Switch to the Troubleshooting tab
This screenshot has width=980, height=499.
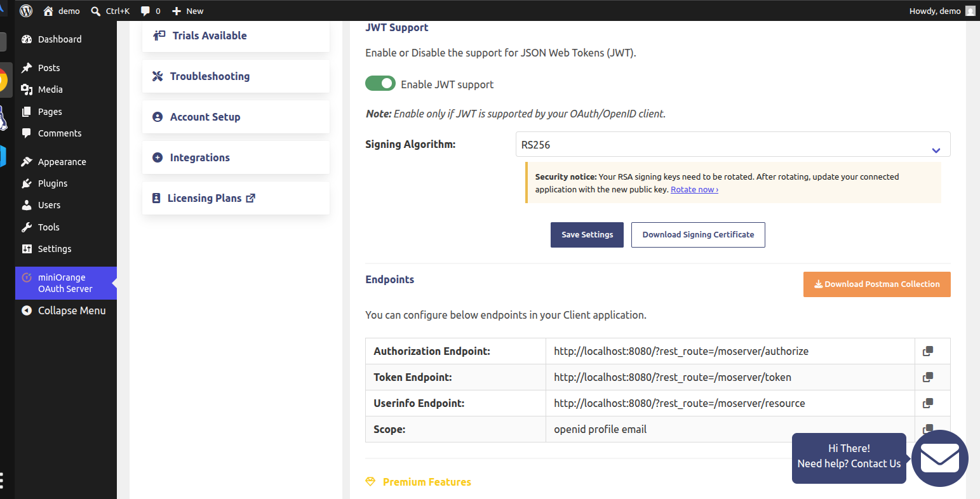click(236, 76)
